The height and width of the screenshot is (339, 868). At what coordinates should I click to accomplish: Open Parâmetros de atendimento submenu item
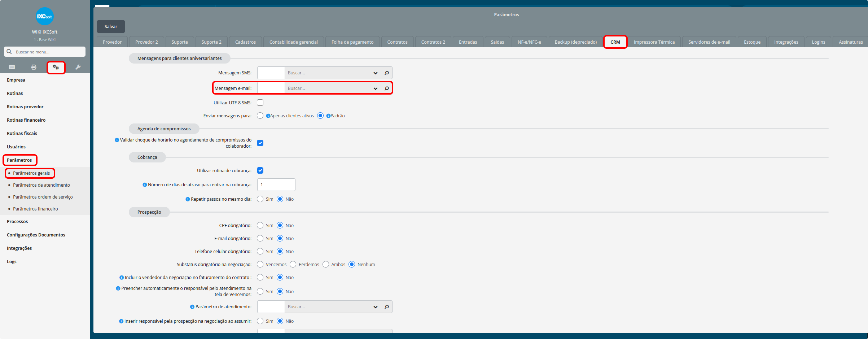[x=41, y=185]
